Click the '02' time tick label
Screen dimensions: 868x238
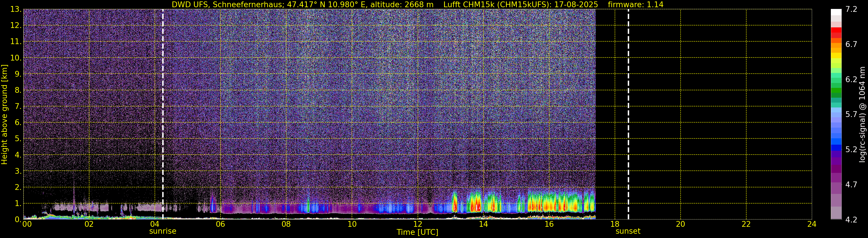click(x=89, y=224)
